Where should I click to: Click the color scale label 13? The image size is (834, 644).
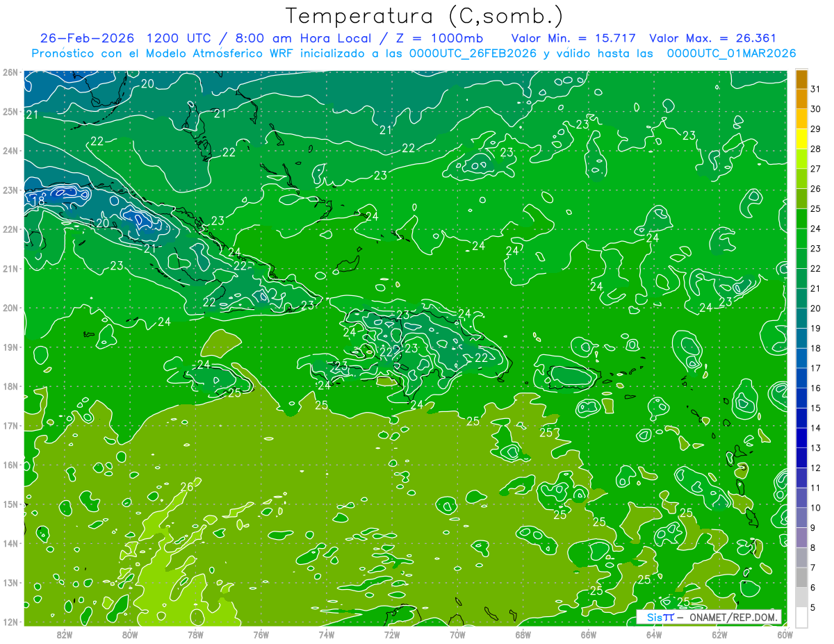point(815,448)
